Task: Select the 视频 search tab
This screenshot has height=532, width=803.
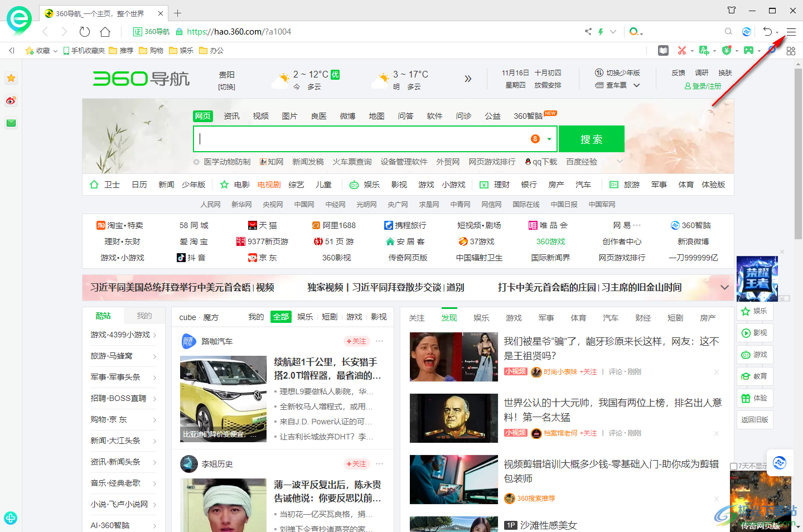Action: tap(260, 116)
